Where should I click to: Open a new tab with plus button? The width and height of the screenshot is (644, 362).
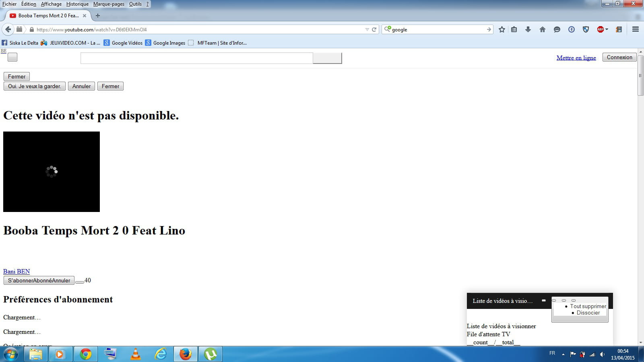click(97, 16)
